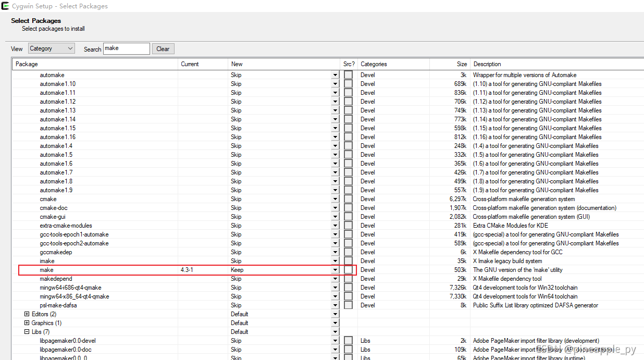Click the Cygwin icon in title bar
644x360 pixels.
(5, 6)
